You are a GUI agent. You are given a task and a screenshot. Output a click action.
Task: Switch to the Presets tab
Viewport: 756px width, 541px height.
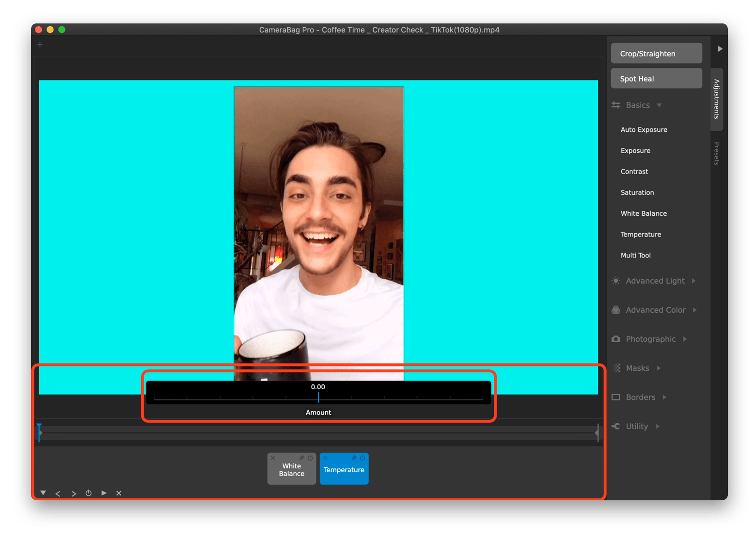717,154
